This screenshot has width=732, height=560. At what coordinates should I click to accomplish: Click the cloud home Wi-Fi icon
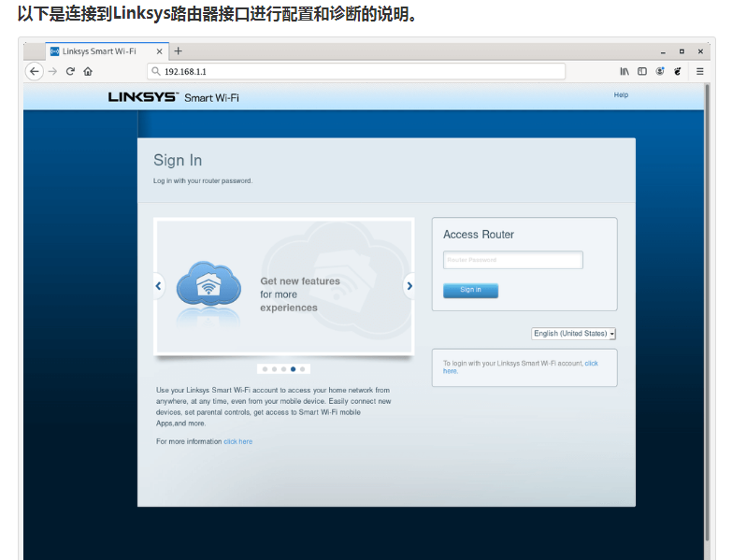click(208, 283)
